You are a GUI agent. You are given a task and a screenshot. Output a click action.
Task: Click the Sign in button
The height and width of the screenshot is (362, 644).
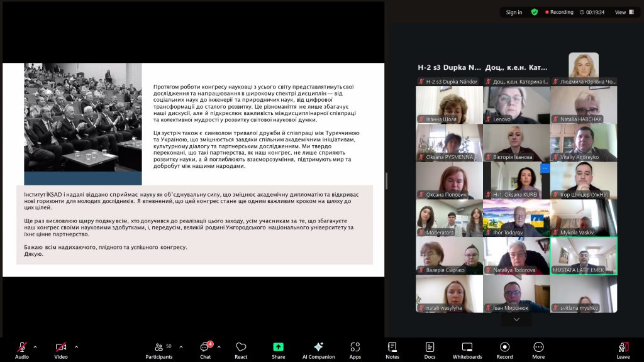point(514,12)
